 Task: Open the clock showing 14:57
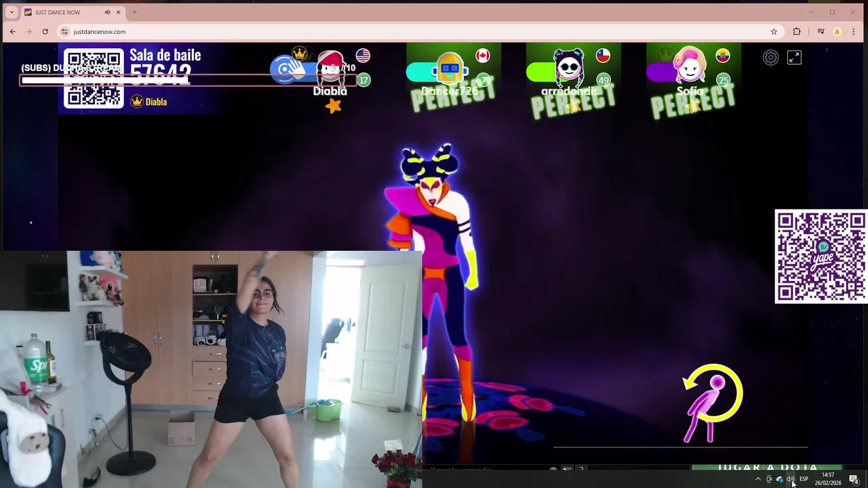(x=828, y=479)
